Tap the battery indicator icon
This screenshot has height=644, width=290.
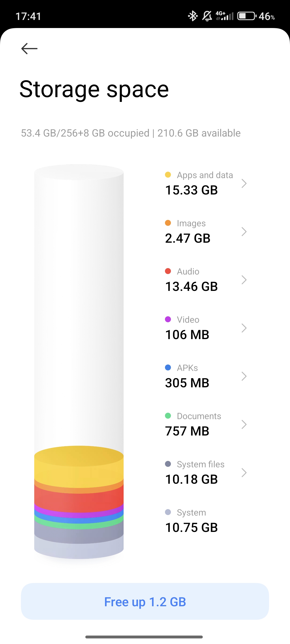[246, 16]
